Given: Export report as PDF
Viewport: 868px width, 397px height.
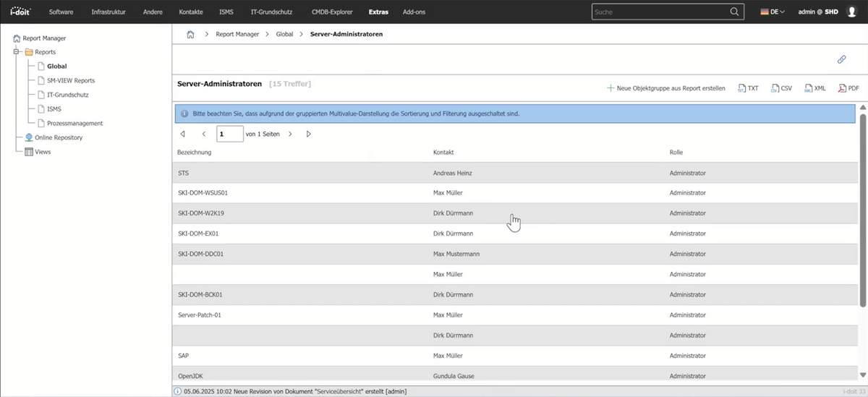Looking at the screenshot, I should tap(848, 88).
